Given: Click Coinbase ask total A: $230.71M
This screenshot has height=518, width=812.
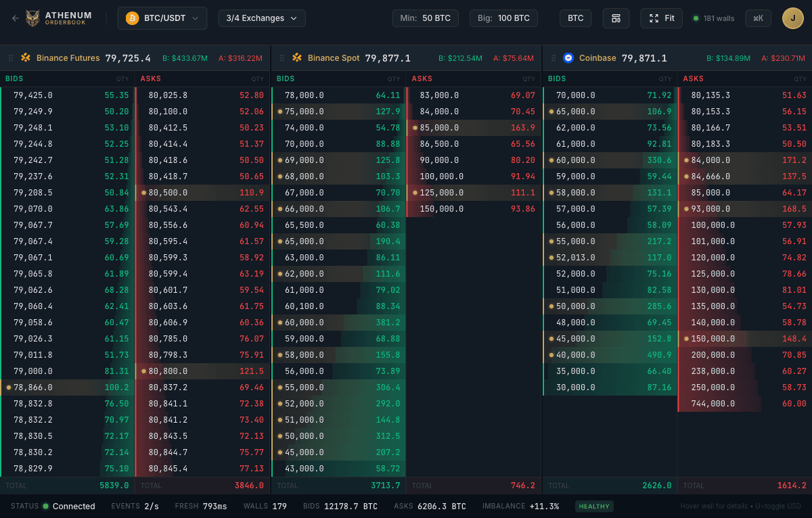Looking at the screenshot, I should click(784, 58).
